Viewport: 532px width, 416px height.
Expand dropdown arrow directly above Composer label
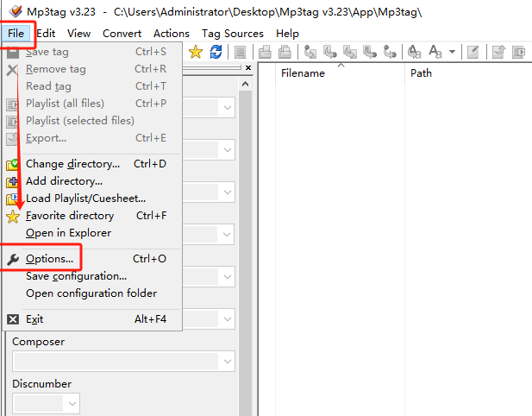pos(228,319)
